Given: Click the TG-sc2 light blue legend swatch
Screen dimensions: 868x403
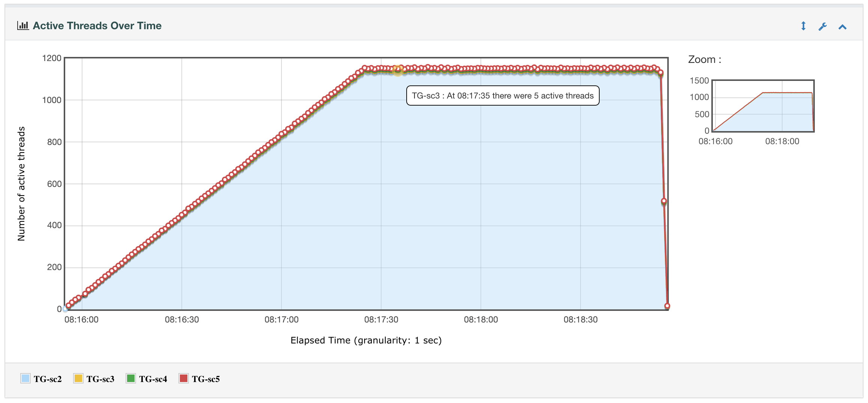Looking at the screenshot, I should 25,378.
